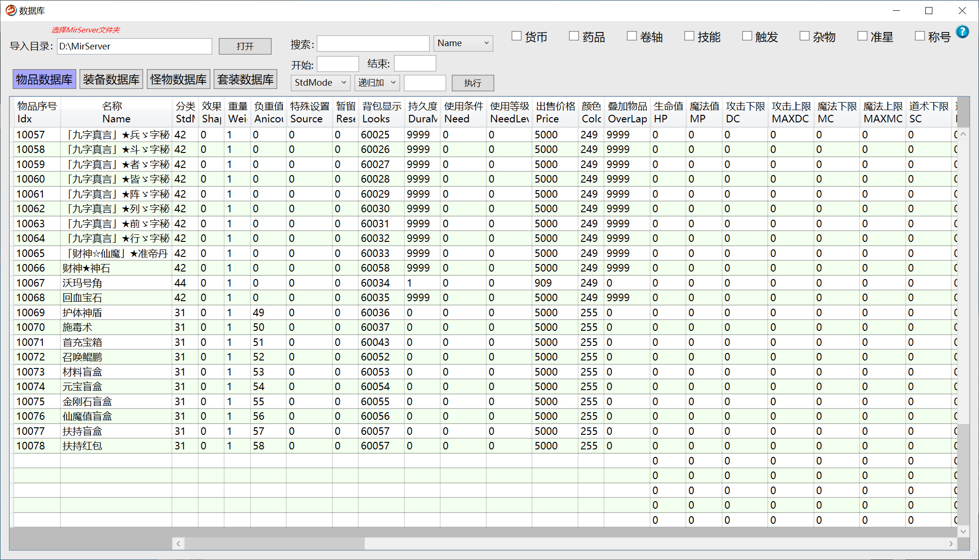Open the Name search field dropdown
This screenshot has height=560, width=979.
click(x=463, y=43)
